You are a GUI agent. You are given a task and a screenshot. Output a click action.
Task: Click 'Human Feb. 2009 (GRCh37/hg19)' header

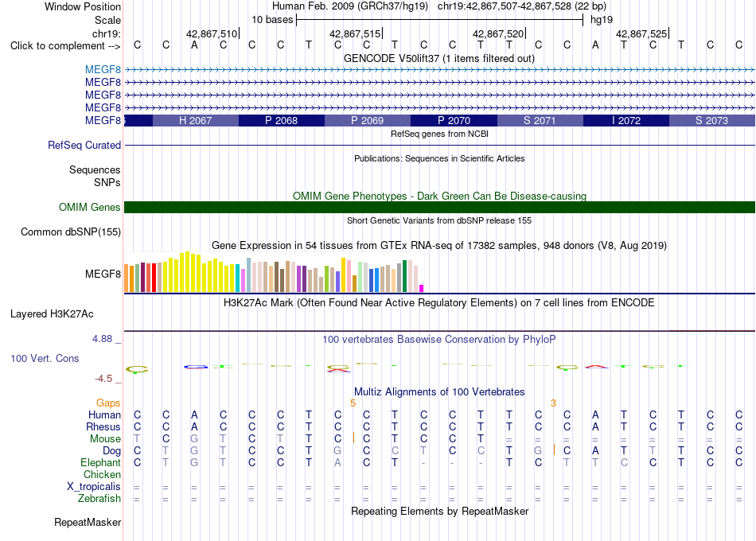pos(350,6)
